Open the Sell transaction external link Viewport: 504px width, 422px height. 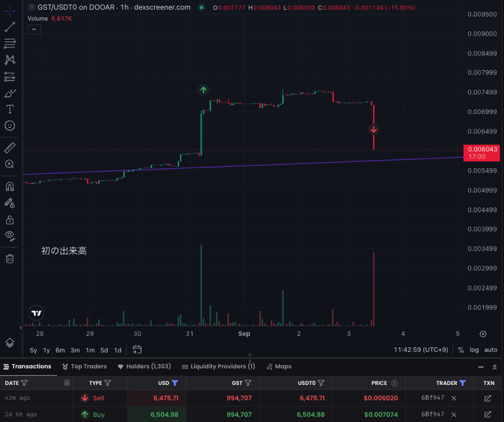click(488, 398)
